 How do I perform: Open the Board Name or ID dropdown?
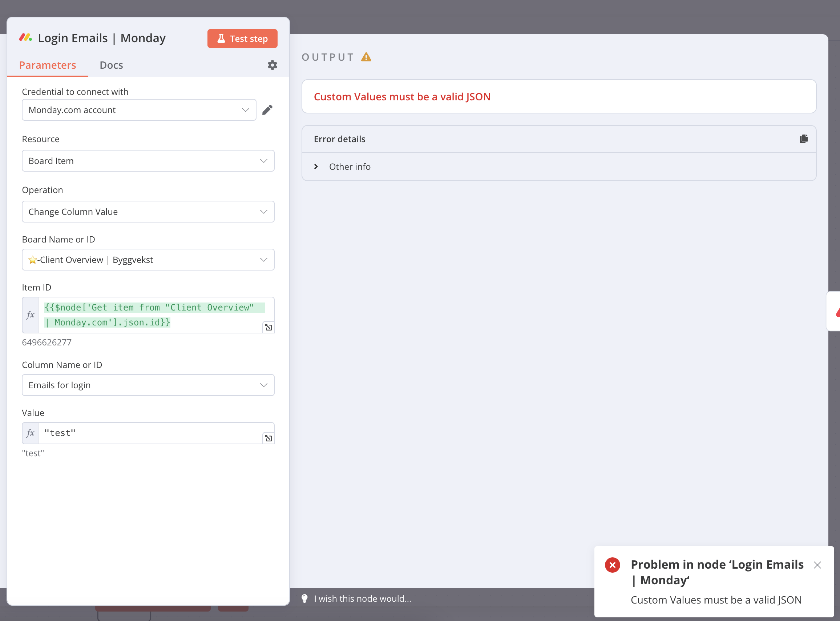(x=148, y=260)
